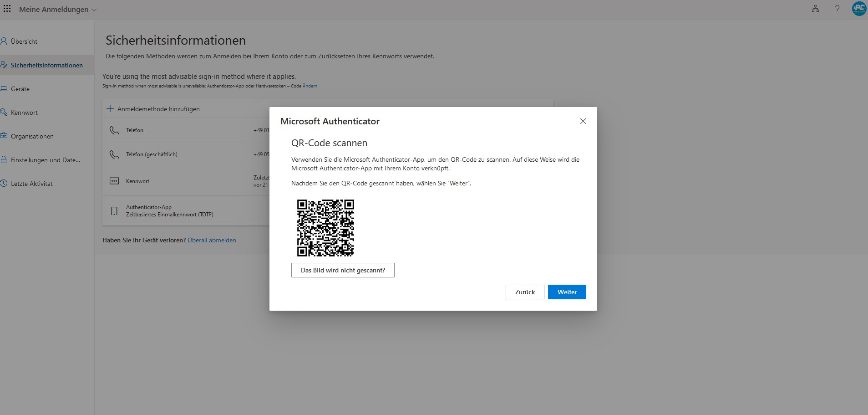
Task: Open the account profile avatar
Action: point(859,9)
